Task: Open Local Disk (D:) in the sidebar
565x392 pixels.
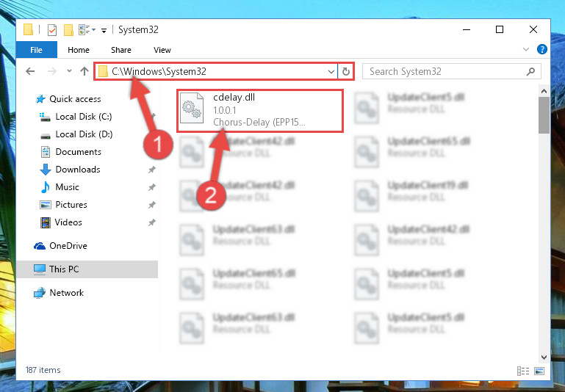Action: point(84,134)
